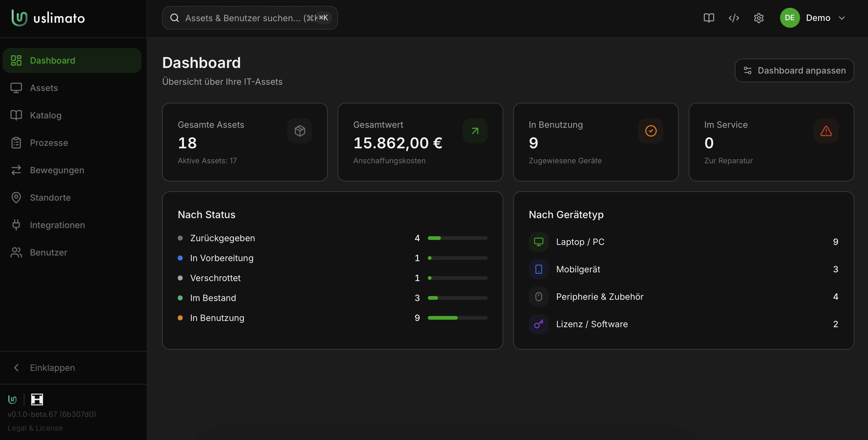This screenshot has height=440, width=868.
Task: Click Aktive Assets: 17 text
Action: [x=207, y=160]
